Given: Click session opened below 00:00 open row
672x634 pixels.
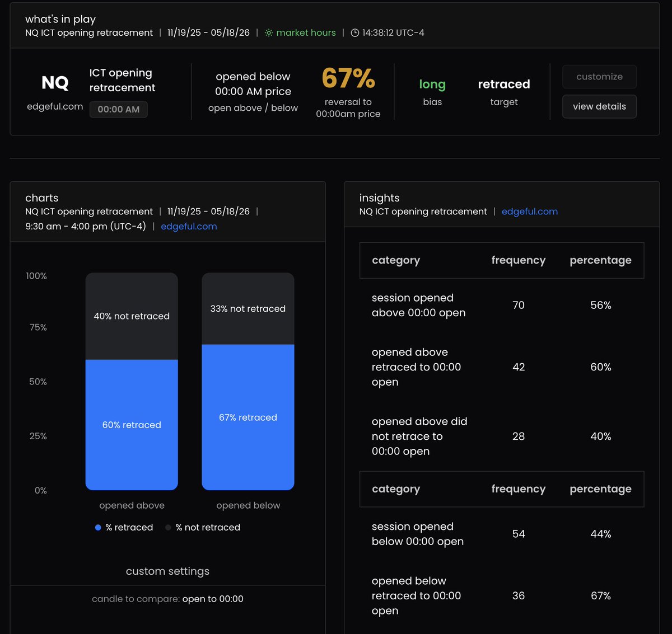Looking at the screenshot, I should [502, 534].
